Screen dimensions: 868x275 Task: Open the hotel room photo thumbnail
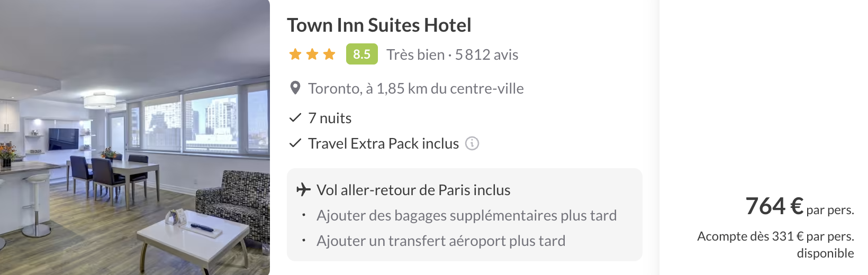pos(134,137)
